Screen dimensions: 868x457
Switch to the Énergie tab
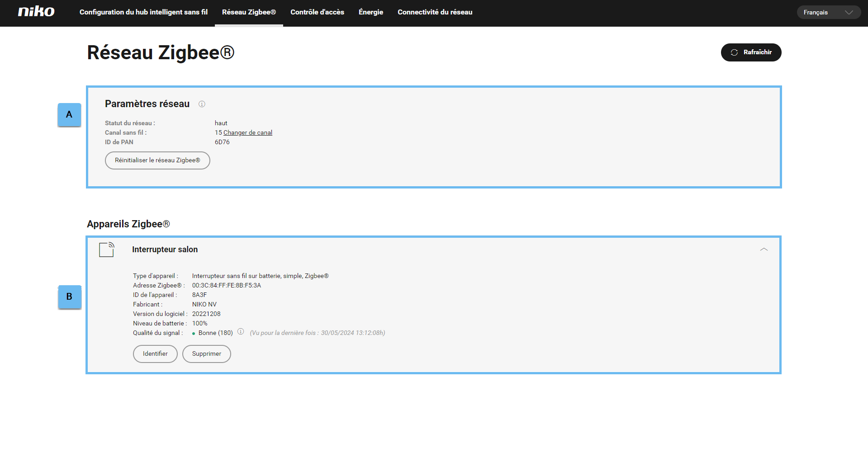371,12
